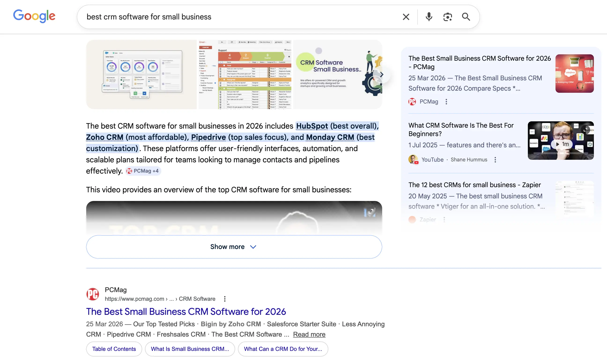Select What Can a CRM Do for Your chip
The width and height of the screenshot is (607, 364).
point(283,349)
